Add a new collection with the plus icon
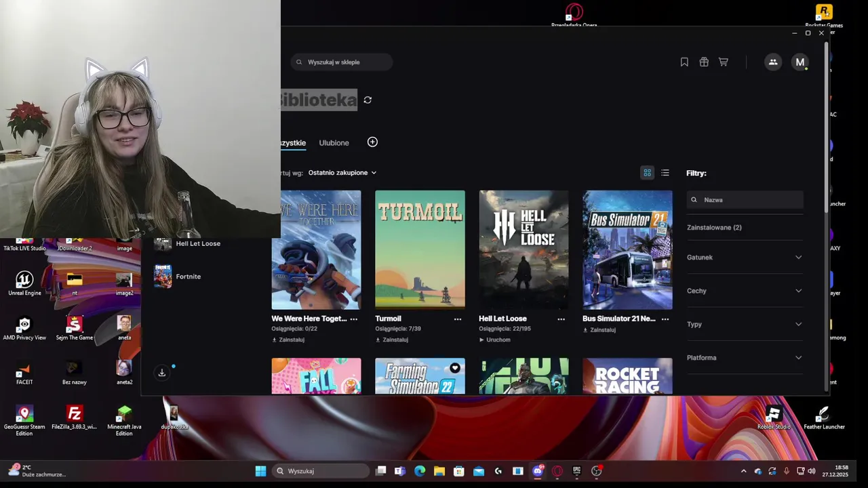Image resolution: width=868 pixels, height=488 pixels. pyautogui.click(x=372, y=142)
